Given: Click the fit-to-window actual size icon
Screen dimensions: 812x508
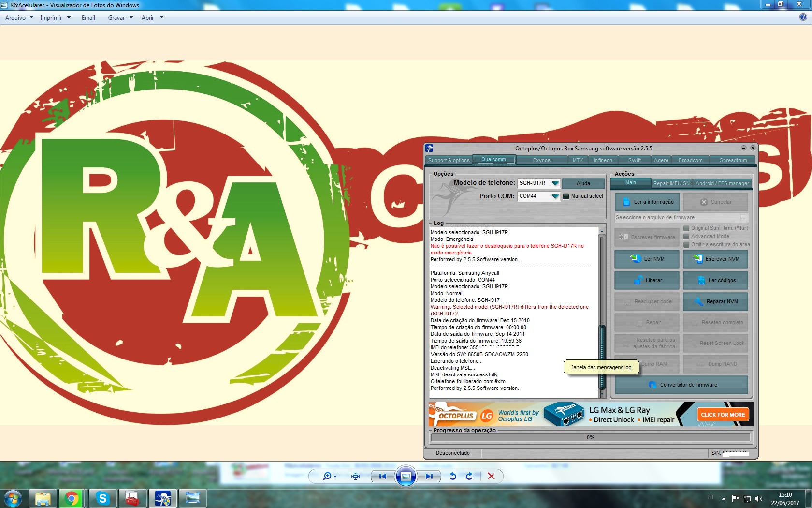Looking at the screenshot, I should tap(356, 476).
